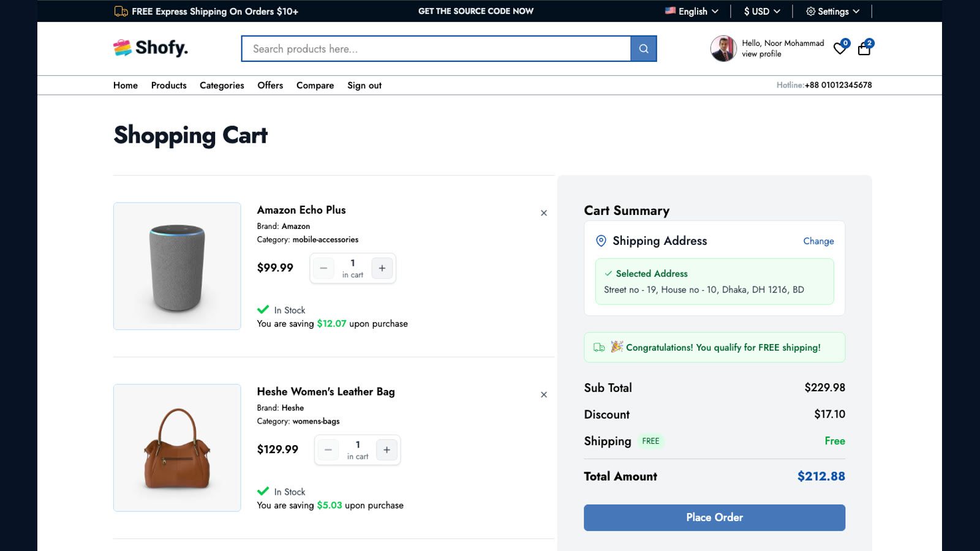Open the shopping bag cart icon
Image resolution: width=980 pixels, height=551 pixels.
(x=864, y=48)
